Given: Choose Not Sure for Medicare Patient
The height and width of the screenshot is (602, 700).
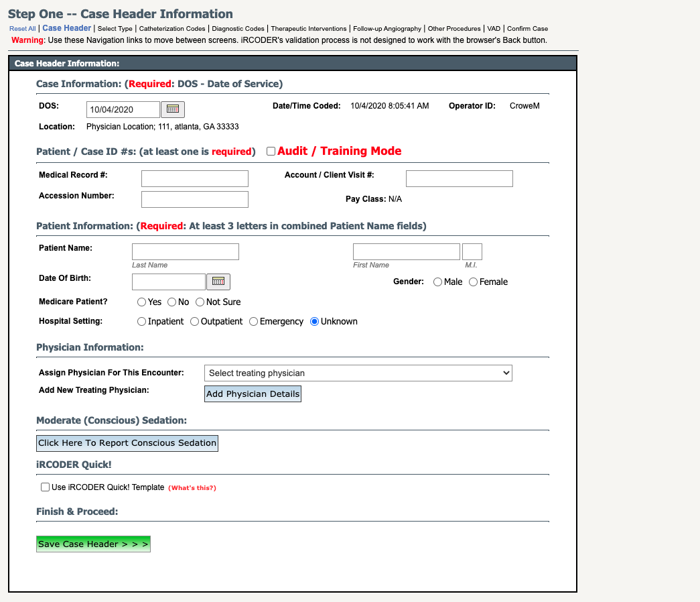Looking at the screenshot, I should pyautogui.click(x=200, y=302).
